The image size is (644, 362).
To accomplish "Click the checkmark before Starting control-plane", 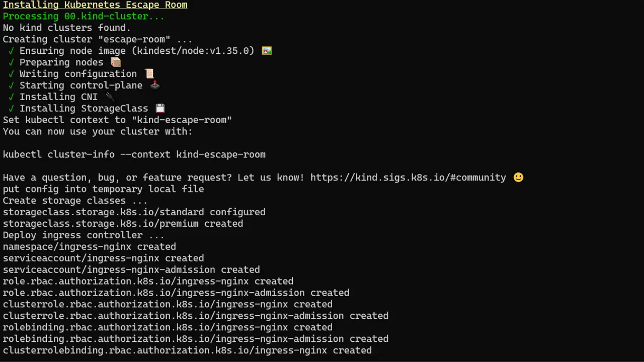I will (11, 85).
